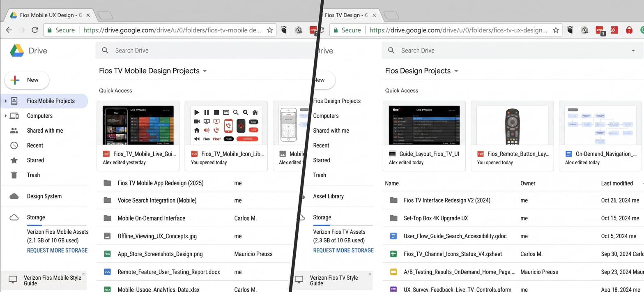This screenshot has height=299, width=644.
Task: Close the Fios Mobile UX Design tab
Action: pos(88,15)
